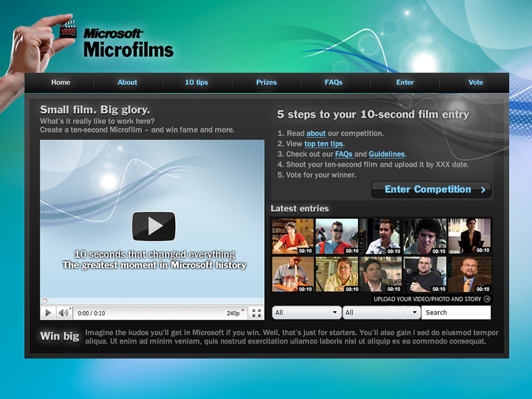Click the 'Win big' heading

pyautogui.click(x=60, y=336)
